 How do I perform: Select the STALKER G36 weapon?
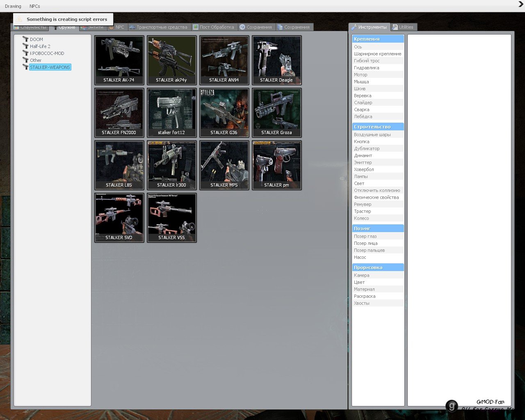click(x=224, y=113)
